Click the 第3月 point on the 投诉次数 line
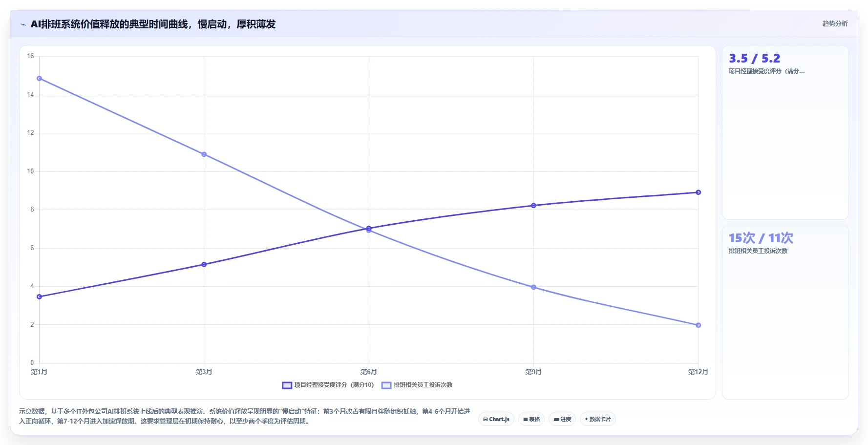Screen dimensions: 868x445 tap(204, 154)
